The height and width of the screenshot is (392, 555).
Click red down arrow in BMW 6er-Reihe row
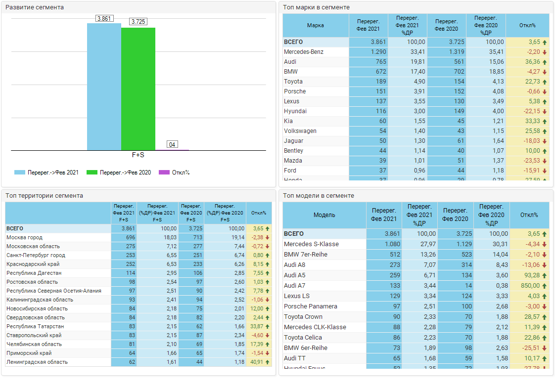545,348
